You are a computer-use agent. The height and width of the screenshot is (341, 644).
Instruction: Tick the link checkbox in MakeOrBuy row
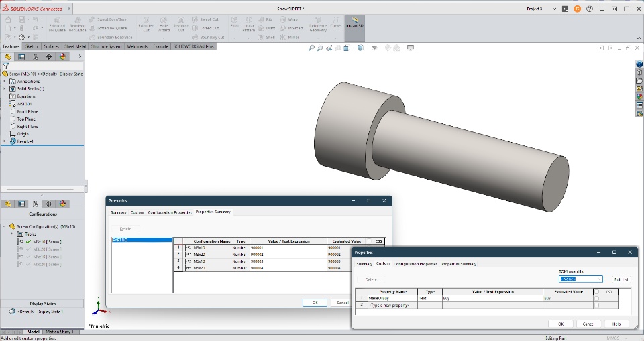click(597, 298)
